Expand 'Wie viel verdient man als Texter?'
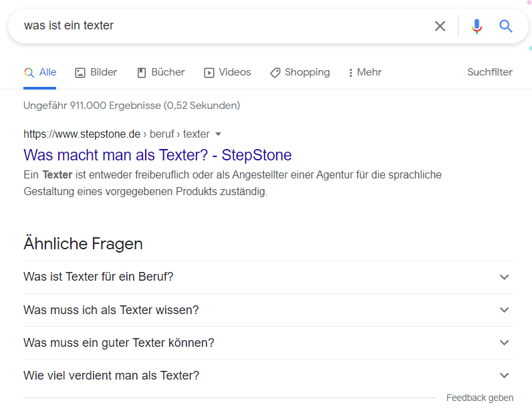The width and height of the screenshot is (532, 415). coord(268,376)
